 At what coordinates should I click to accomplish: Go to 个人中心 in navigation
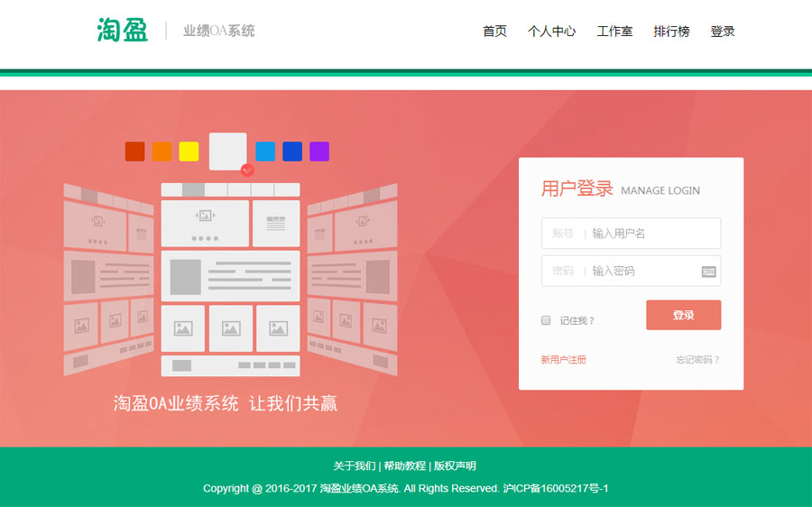551,31
